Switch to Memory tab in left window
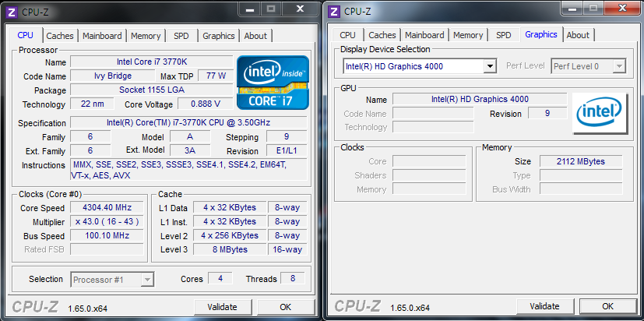The width and height of the screenshot is (644, 321). click(146, 36)
